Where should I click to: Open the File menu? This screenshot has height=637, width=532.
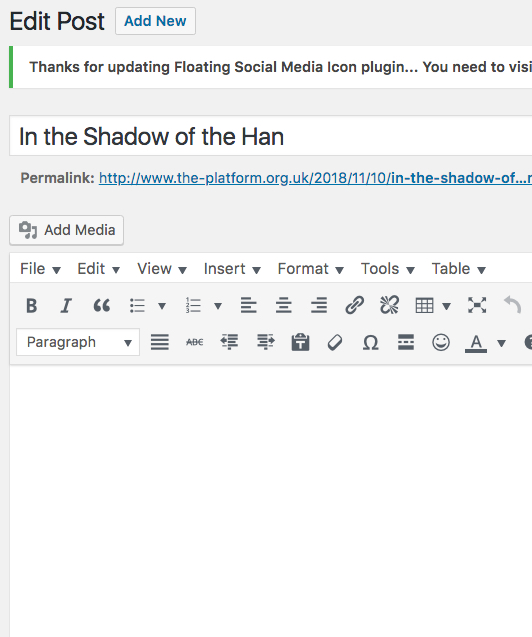tap(40, 269)
